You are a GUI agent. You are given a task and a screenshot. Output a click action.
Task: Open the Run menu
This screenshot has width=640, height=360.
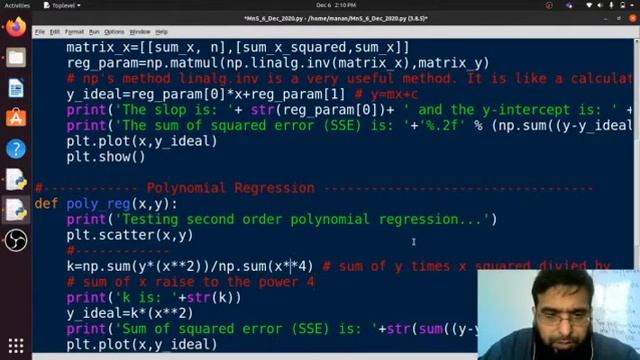coord(94,32)
